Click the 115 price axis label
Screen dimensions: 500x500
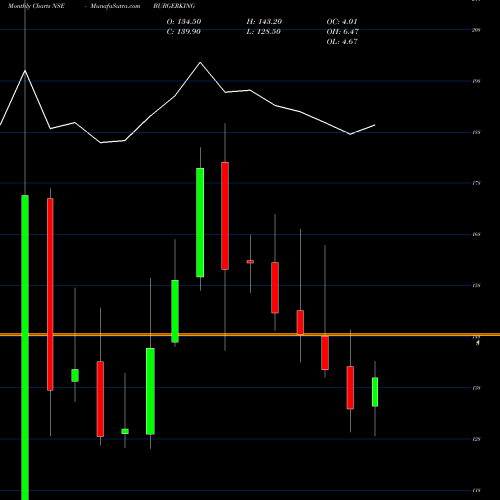coord(476,490)
